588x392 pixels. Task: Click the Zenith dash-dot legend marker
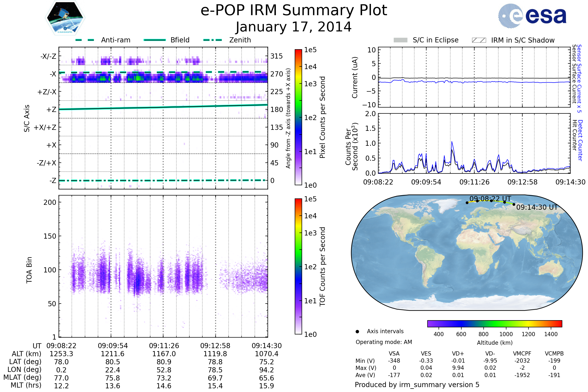(x=212, y=40)
